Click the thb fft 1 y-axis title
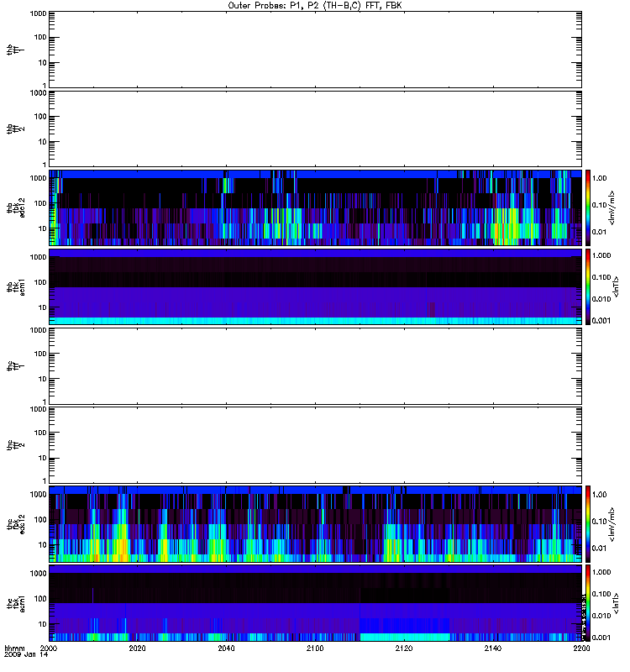630x672 pixels. click(x=16, y=50)
